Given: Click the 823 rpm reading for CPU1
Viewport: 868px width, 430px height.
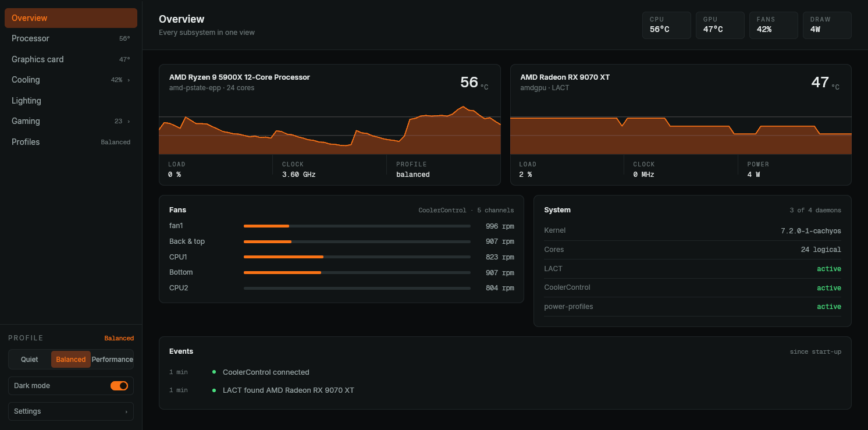Looking at the screenshot, I should [x=500, y=257].
